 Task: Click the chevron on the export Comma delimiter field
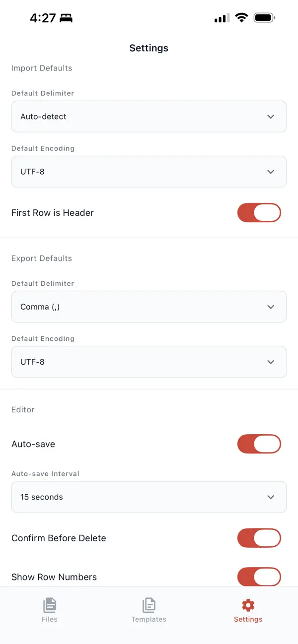point(271,307)
